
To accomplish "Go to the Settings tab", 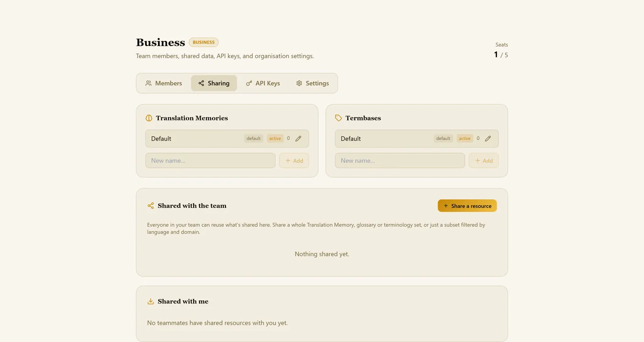I will [x=312, y=83].
